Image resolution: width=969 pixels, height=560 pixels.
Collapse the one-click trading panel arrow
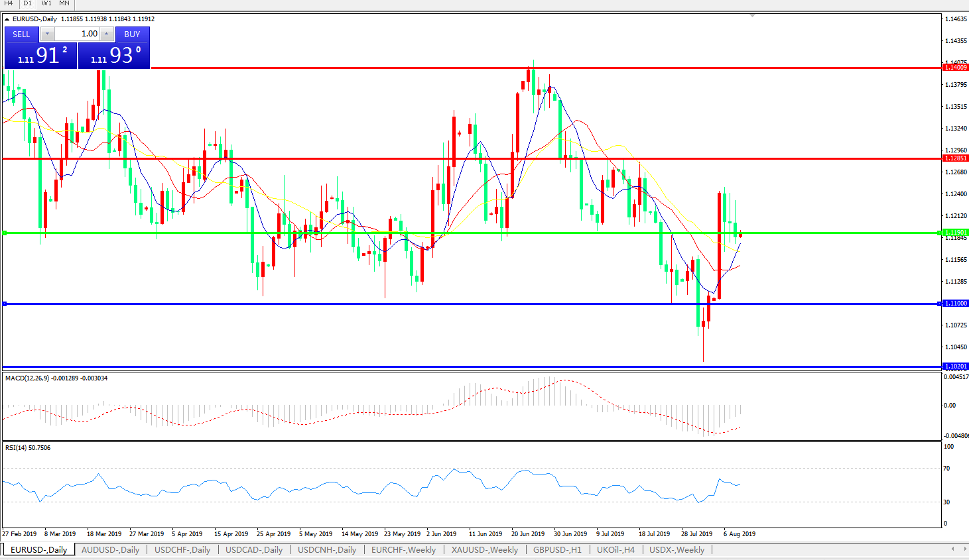click(7, 19)
